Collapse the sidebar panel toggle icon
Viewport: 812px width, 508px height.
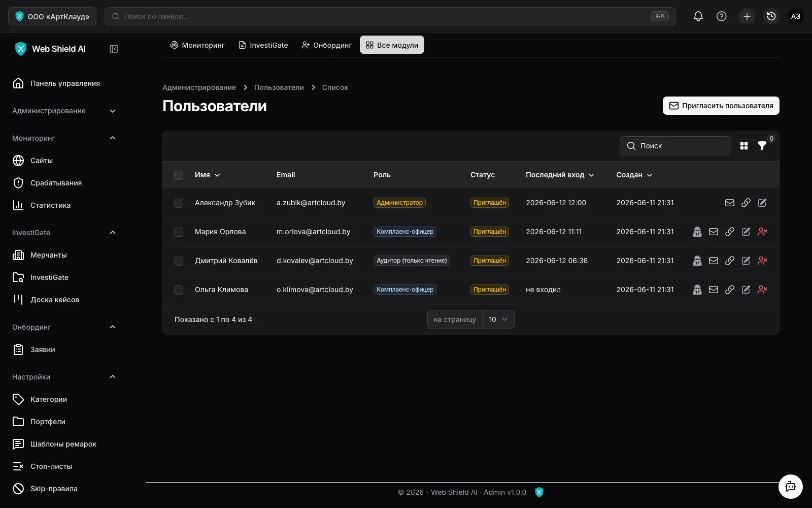(114, 49)
